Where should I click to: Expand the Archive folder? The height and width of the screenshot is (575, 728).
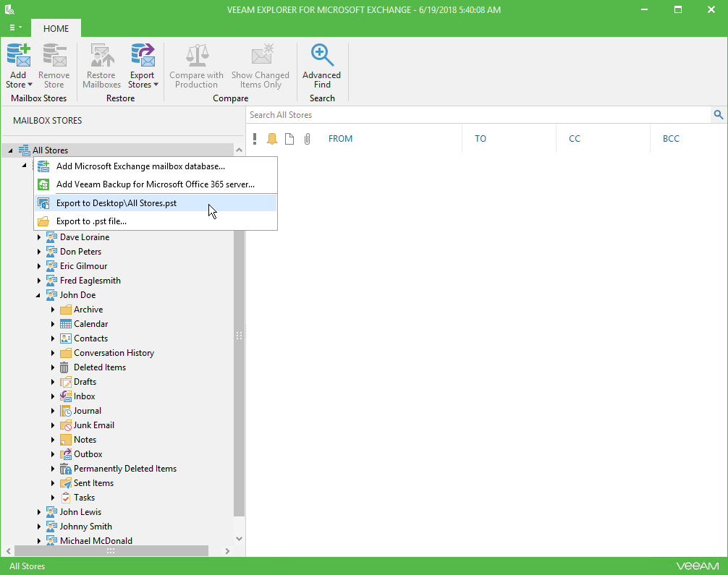[53, 310]
